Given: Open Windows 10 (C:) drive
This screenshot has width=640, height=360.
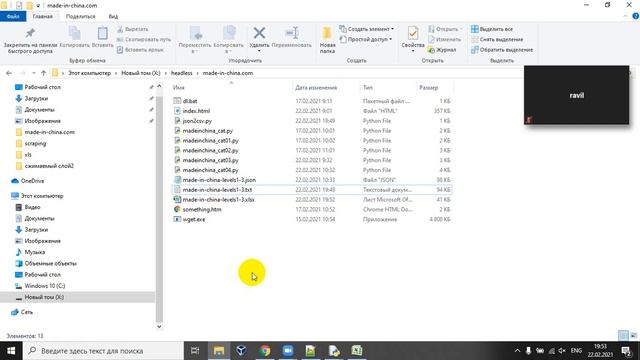Looking at the screenshot, I should pyautogui.click(x=44, y=286).
